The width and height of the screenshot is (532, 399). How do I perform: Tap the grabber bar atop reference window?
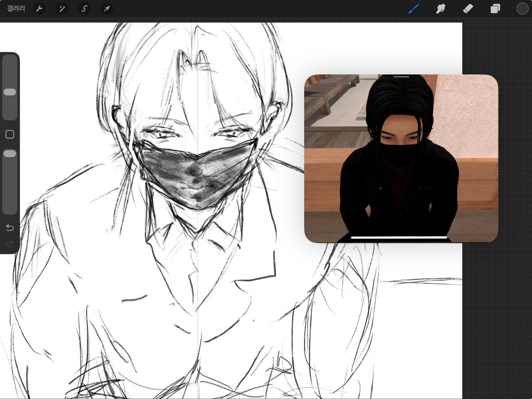[401, 77]
